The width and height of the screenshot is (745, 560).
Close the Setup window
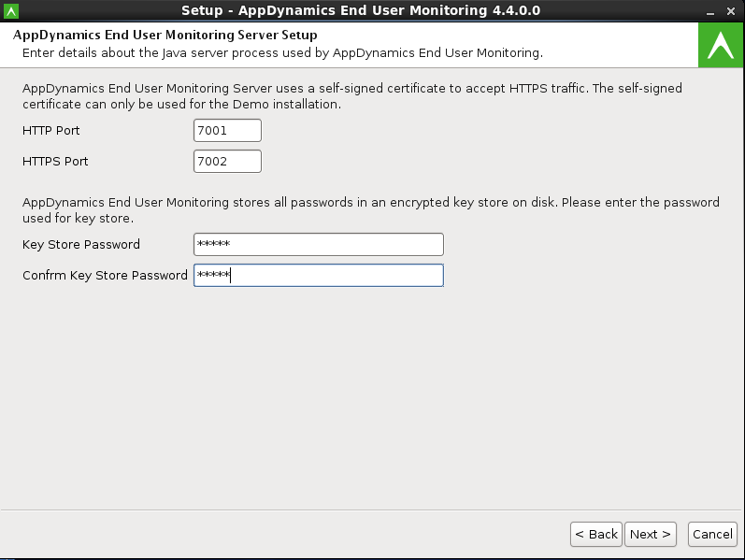(x=731, y=11)
